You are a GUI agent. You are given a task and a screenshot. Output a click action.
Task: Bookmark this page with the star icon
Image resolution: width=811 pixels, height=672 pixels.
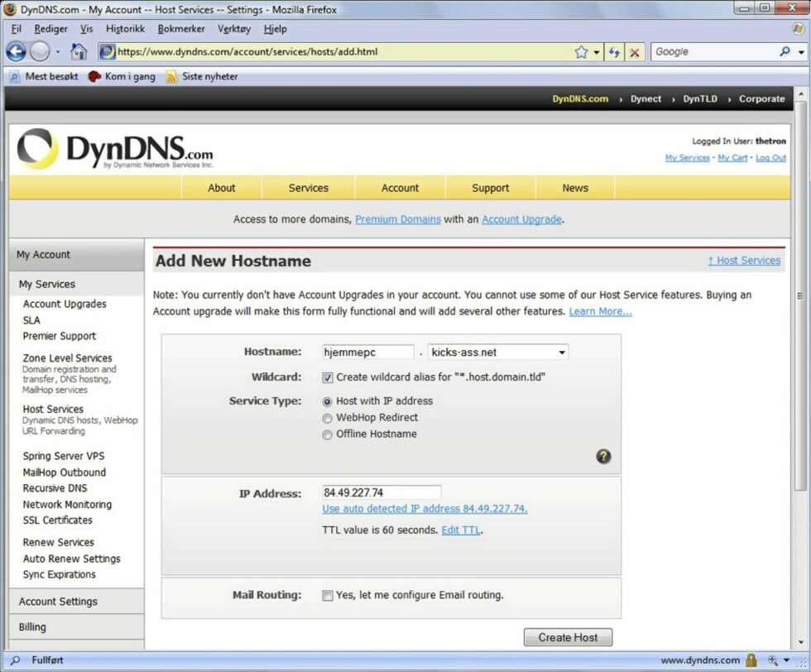pyautogui.click(x=581, y=52)
